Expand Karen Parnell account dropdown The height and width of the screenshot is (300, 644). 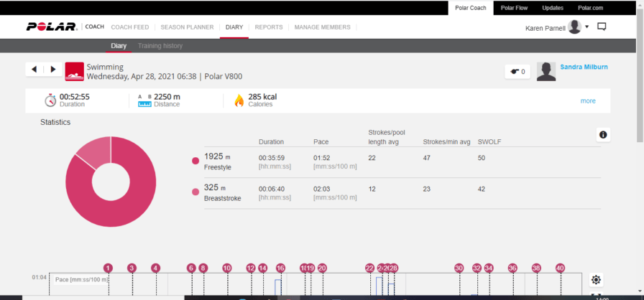587,27
